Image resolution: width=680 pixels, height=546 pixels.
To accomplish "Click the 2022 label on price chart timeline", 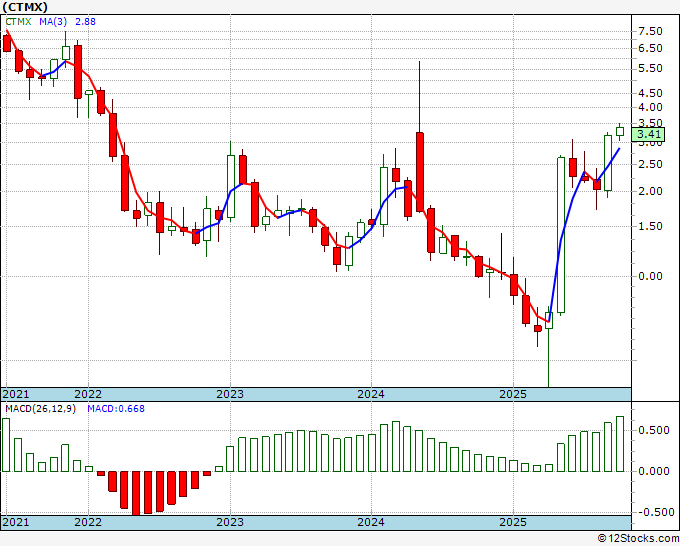I will (x=88, y=394).
